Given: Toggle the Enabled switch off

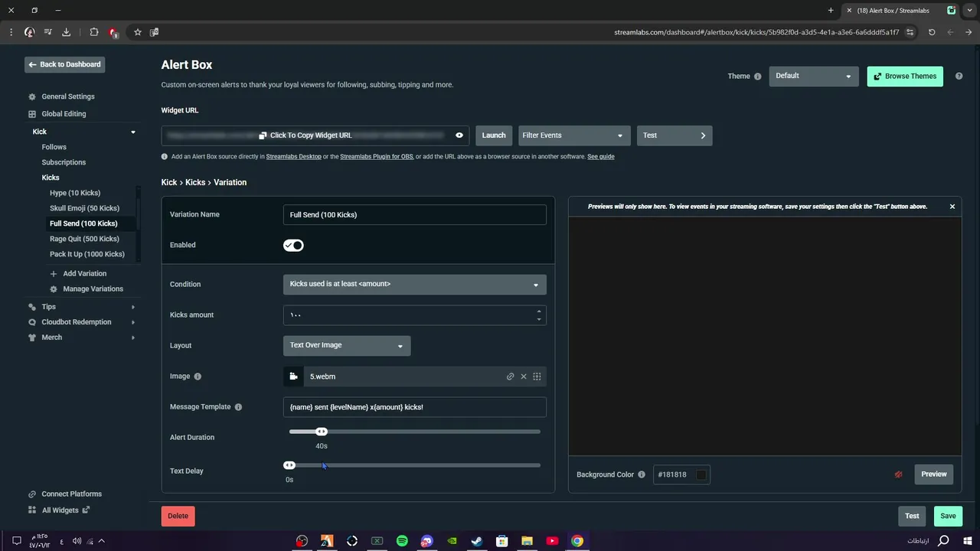Looking at the screenshot, I should [293, 246].
